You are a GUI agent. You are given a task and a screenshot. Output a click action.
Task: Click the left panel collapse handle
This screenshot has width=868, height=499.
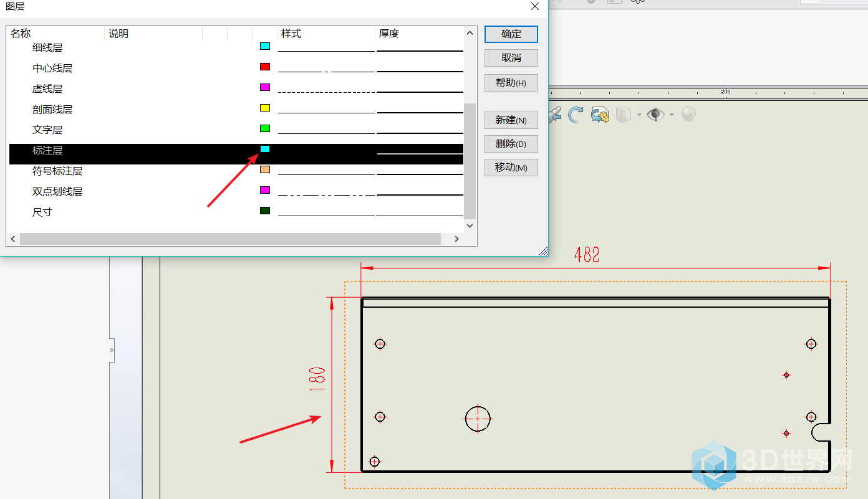pos(112,350)
